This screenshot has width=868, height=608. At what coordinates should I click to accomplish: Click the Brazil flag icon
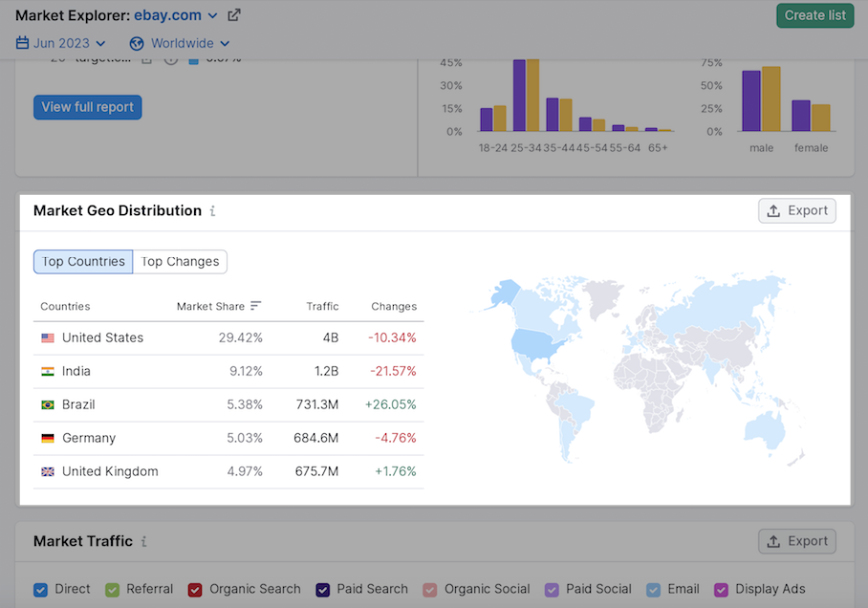48,404
